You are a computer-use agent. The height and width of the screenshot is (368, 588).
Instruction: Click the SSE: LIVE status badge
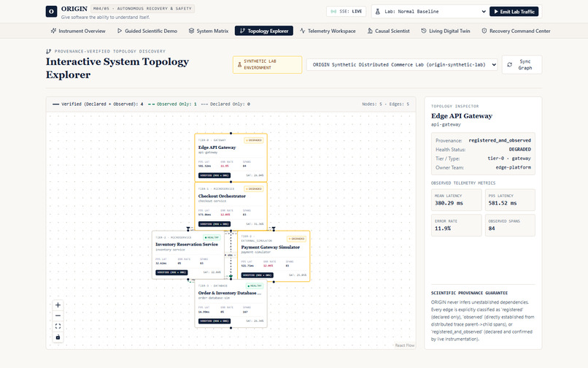pos(347,11)
